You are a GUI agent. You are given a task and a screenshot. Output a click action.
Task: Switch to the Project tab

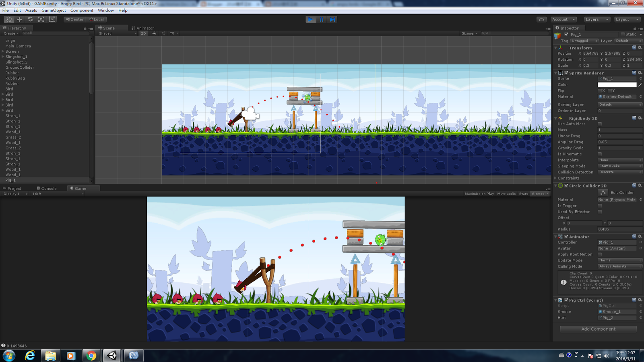[x=12, y=188]
